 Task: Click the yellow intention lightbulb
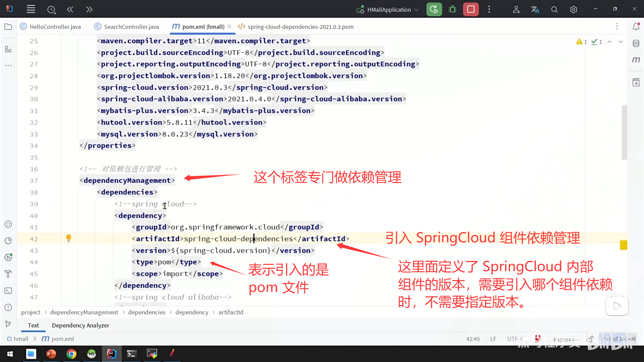click(x=68, y=238)
